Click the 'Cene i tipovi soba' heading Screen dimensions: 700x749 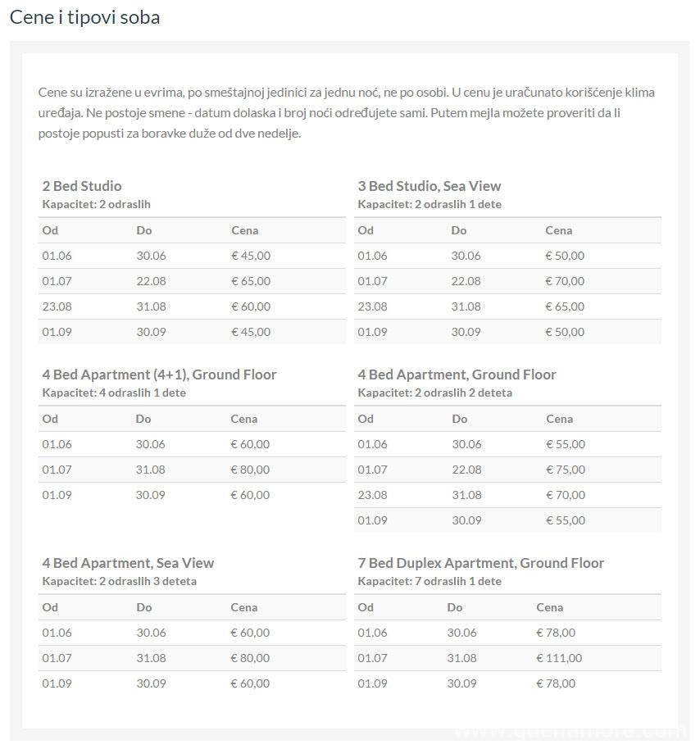pos(84,17)
